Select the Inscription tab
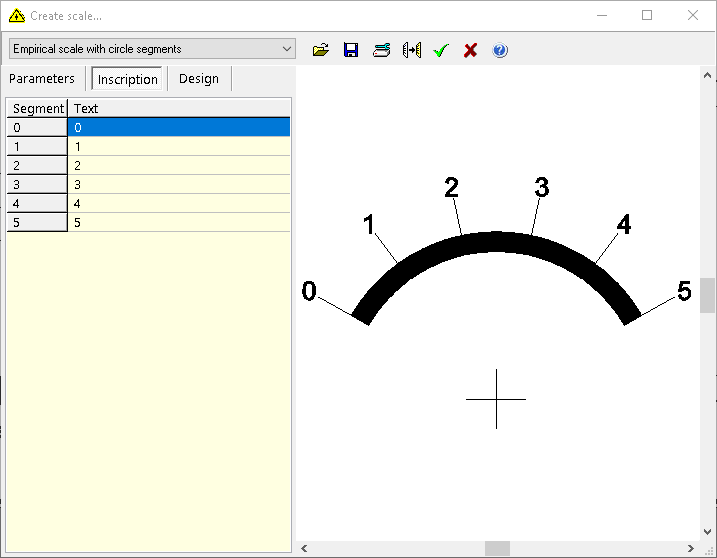 tap(127, 79)
